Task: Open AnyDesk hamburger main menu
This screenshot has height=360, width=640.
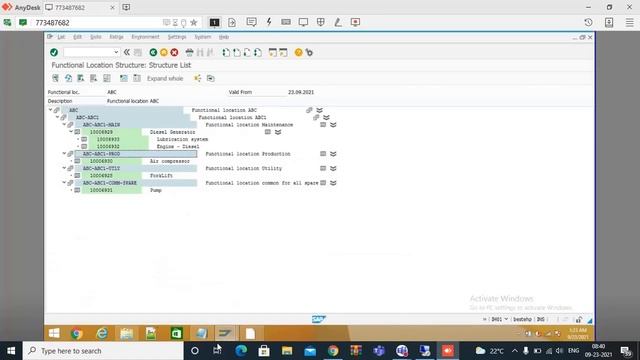Action: pos(630,22)
